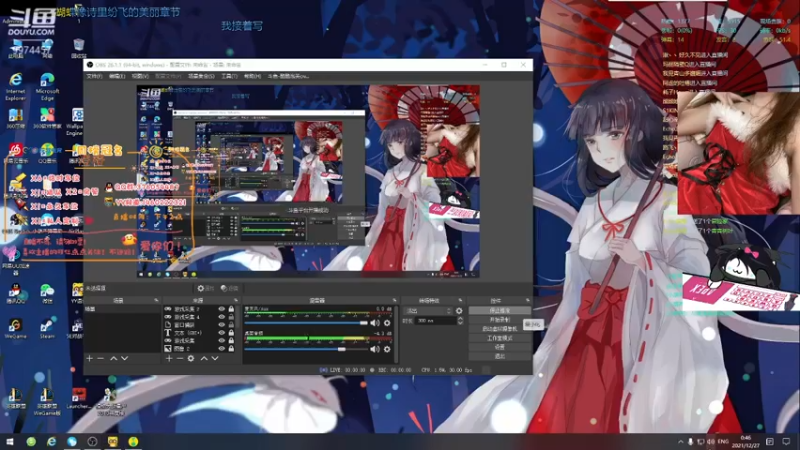Open settings gear for second mixer channel
This screenshot has height=450, width=800.
387,349
